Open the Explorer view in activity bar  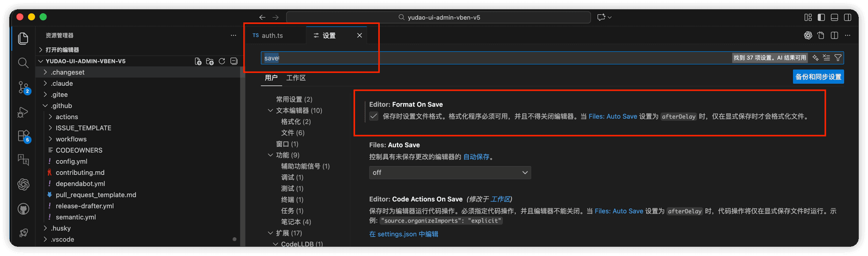click(23, 39)
